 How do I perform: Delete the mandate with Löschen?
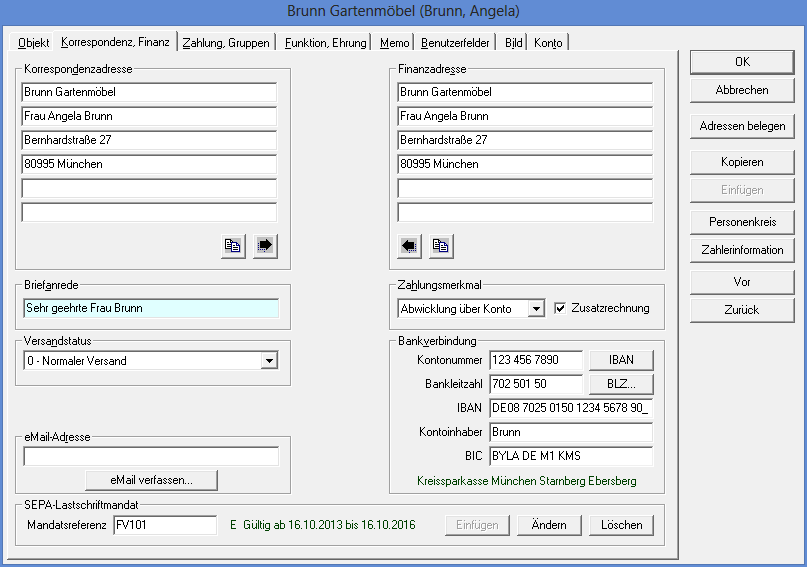click(x=621, y=525)
